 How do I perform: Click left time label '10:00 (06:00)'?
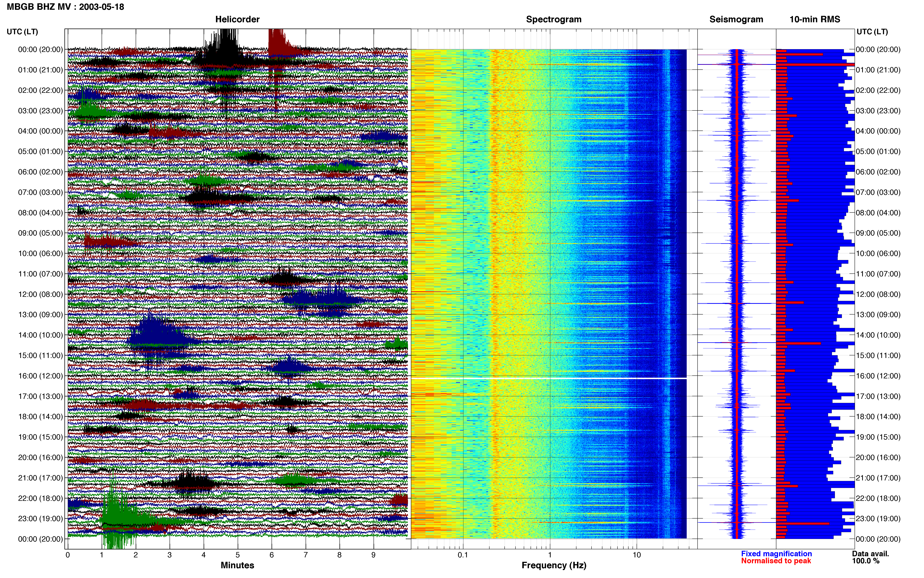[41, 253]
